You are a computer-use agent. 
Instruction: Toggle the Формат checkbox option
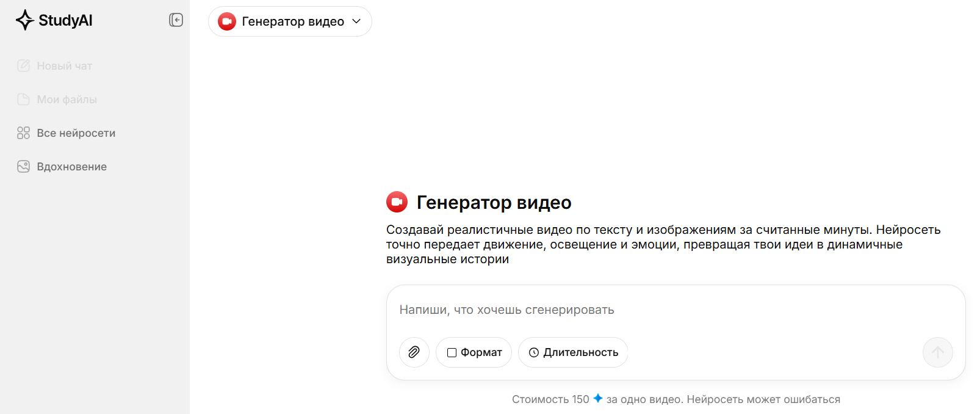[452, 352]
